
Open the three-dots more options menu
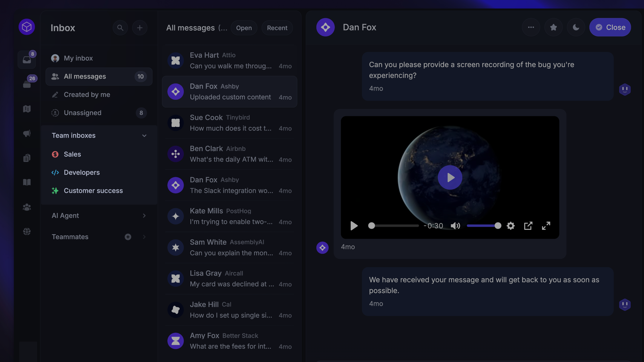tap(531, 27)
